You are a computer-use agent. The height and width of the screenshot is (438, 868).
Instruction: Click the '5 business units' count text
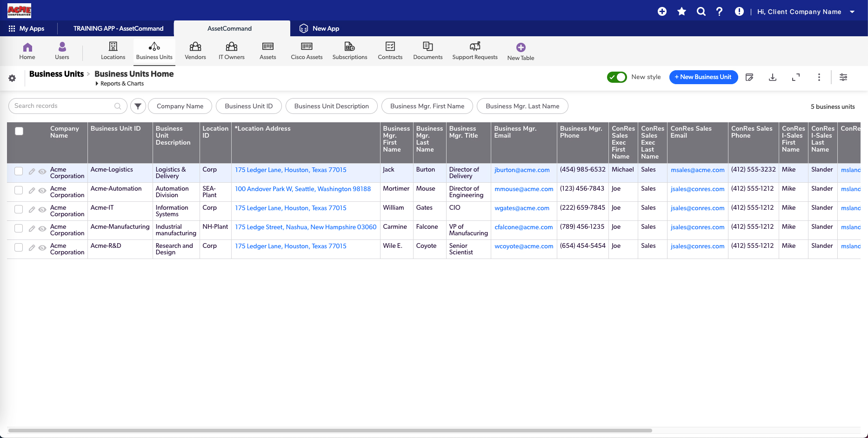[833, 106]
